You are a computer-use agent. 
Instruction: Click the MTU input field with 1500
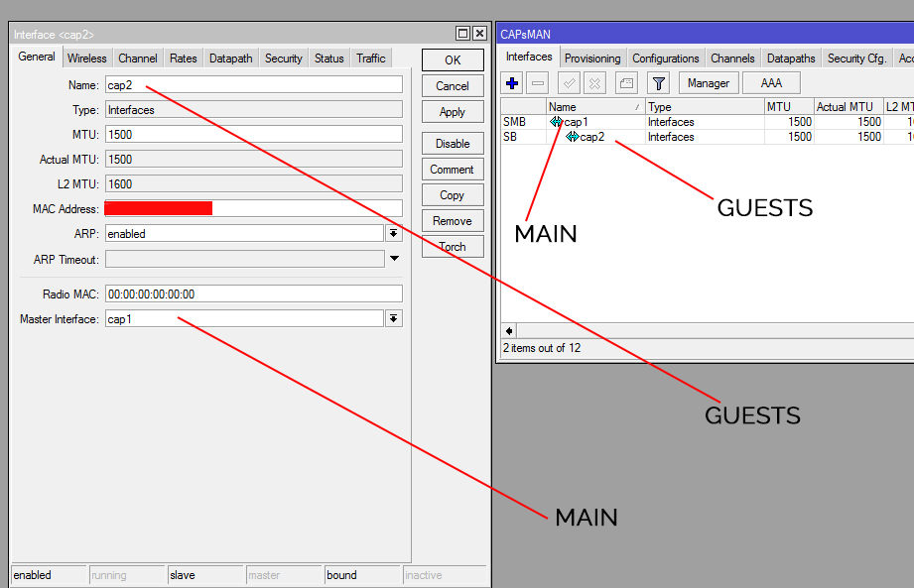(x=254, y=135)
